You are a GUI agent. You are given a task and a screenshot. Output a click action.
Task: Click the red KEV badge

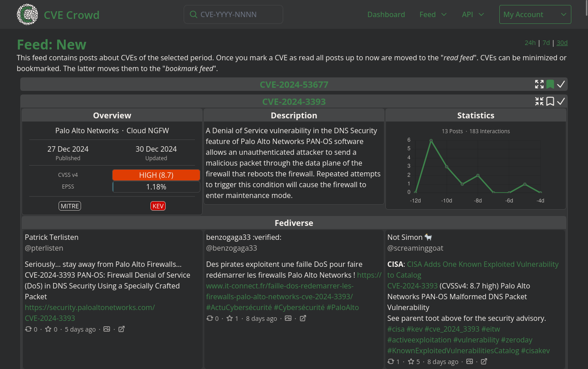pyautogui.click(x=158, y=206)
